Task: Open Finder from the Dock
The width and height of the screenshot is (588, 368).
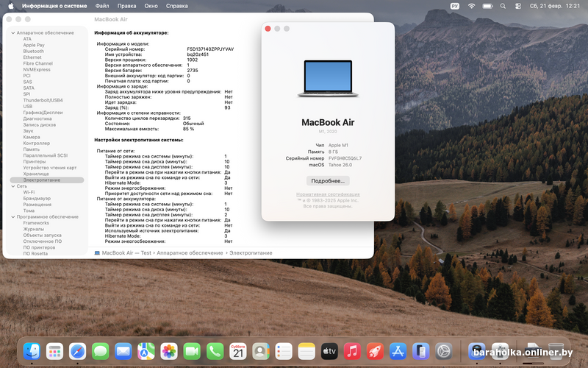Action: 32,352
